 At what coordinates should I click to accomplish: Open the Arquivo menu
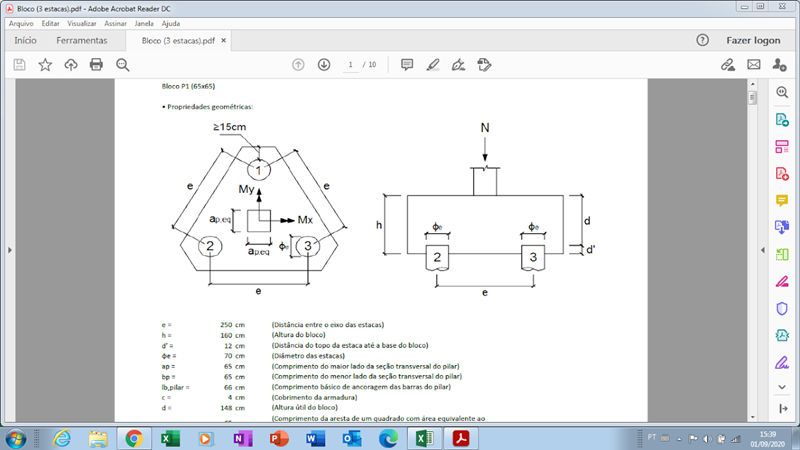[21, 23]
